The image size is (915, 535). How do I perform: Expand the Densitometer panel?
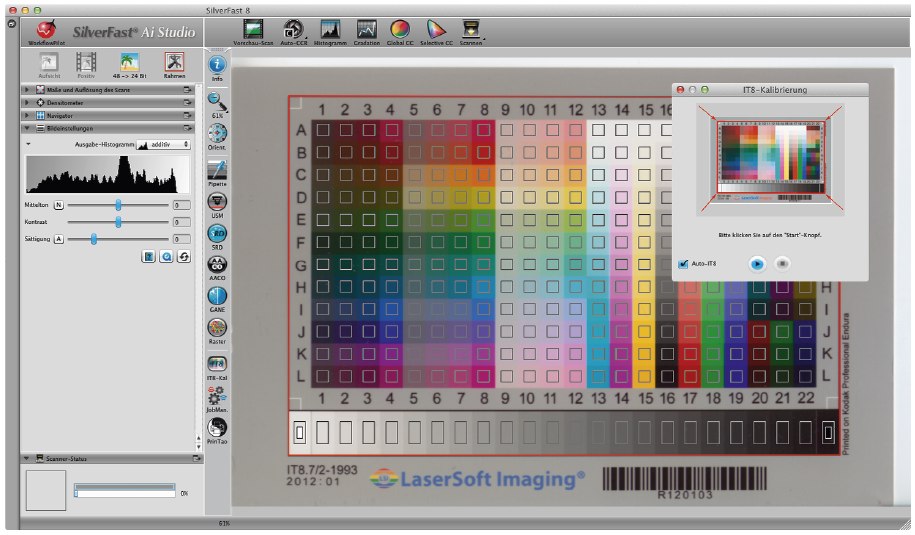[27, 103]
